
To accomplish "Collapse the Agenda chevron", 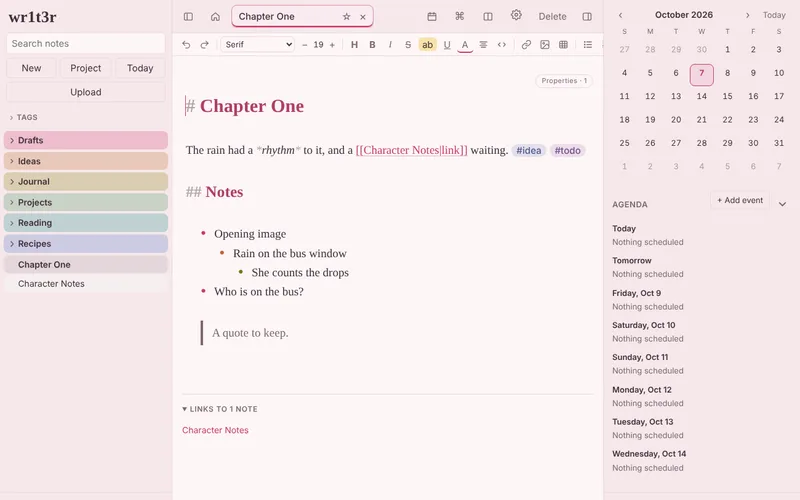I will pos(782,204).
